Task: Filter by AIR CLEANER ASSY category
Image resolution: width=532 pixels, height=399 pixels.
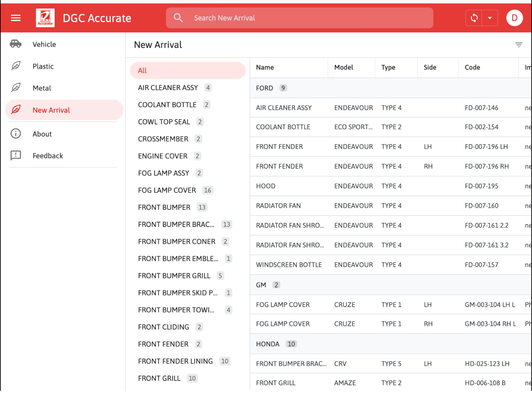Action: [x=188, y=88]
